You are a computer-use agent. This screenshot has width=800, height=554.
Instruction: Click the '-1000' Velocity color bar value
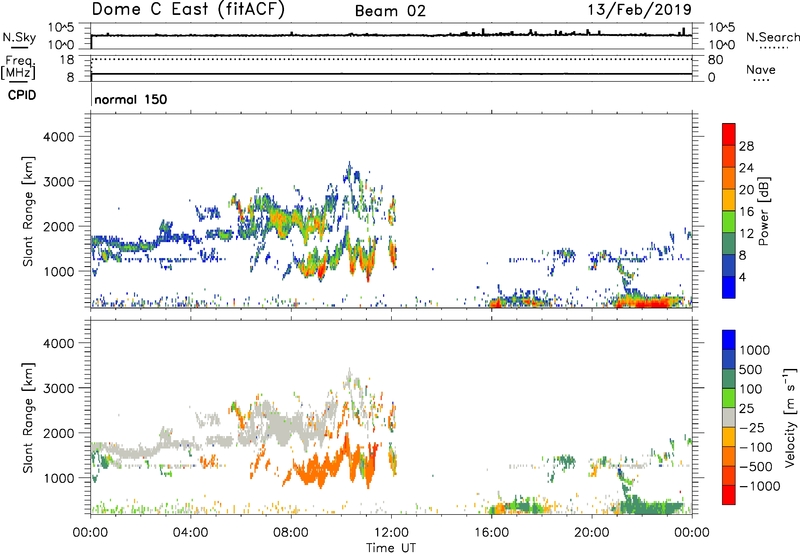[x=759, y=486]
